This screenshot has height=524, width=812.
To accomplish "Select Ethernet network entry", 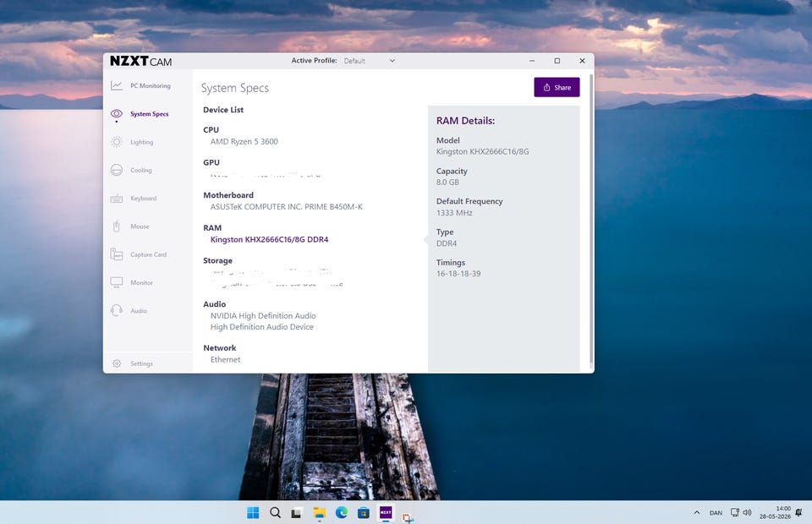I will point(225,359).
